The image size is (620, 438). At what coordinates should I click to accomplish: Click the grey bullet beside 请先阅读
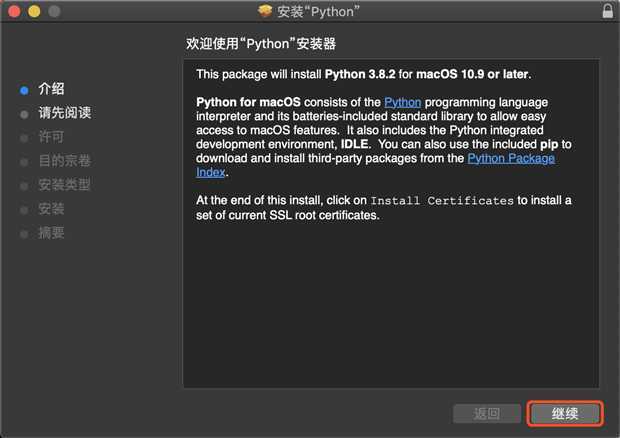(24, 115)
